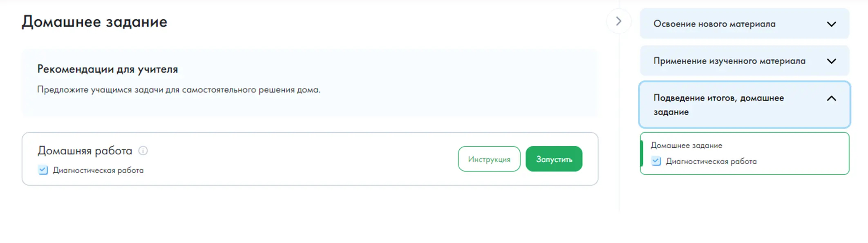Click the recommendation text about самостоятельного решения дома
This screenshot has height=243, width=868.
179,89
